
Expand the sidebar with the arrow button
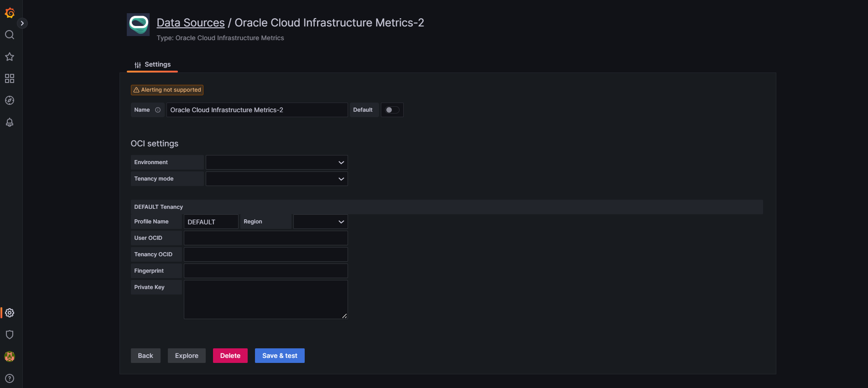(22, 23)
